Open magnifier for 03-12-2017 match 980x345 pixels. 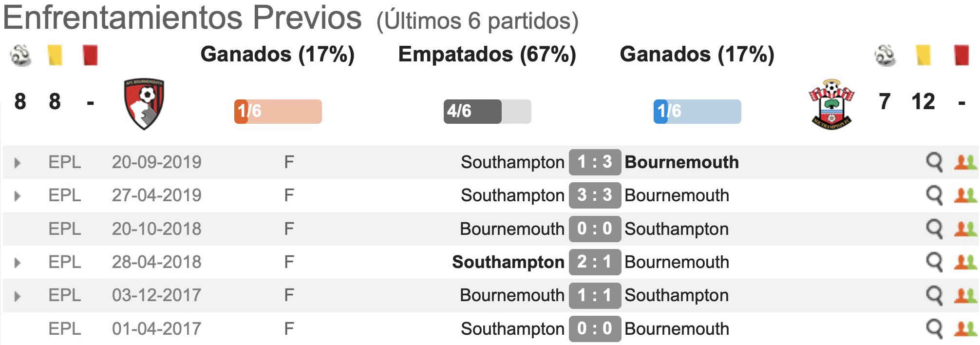tap(934, 295)
